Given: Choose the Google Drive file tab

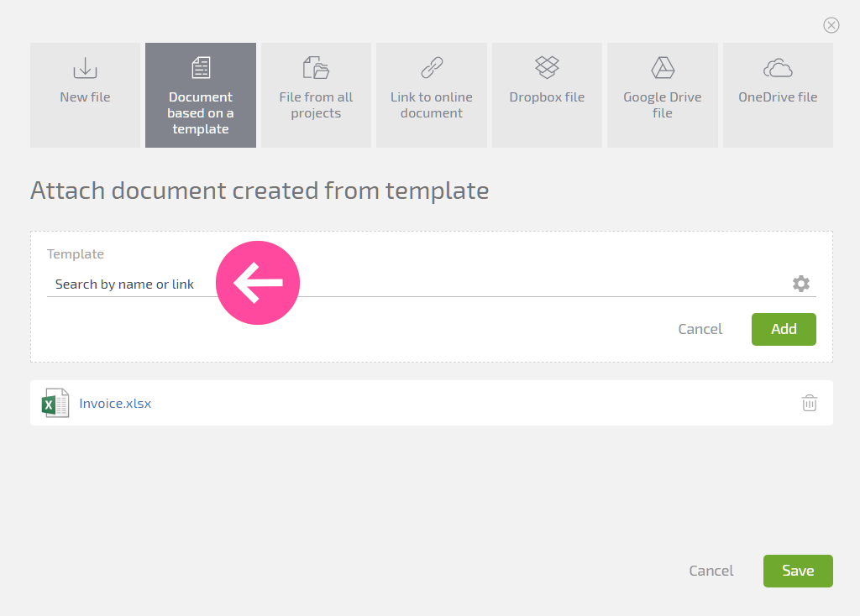Looking at the screenshot, I should 663,95.
